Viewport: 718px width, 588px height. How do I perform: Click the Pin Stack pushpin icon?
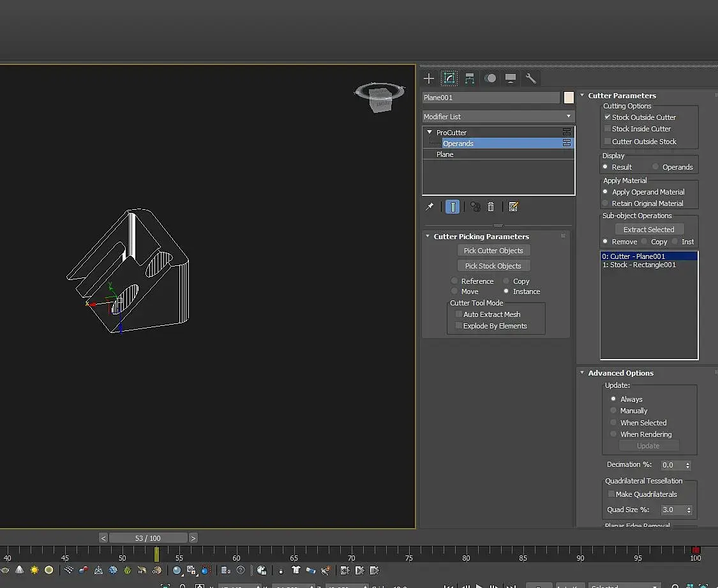coord(430,207)
